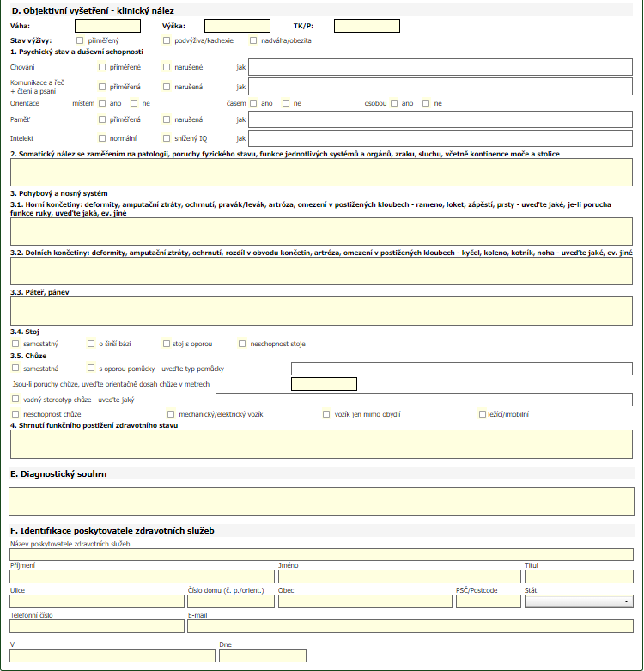Click the Obec input field
Image resolution: width=644 pixels, height=671 pixels.
pos(365,601)
